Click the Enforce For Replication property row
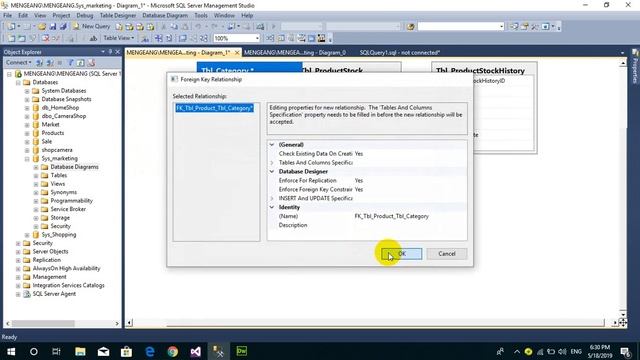Screen dimensions: 640x360 (x=367, y=180)
